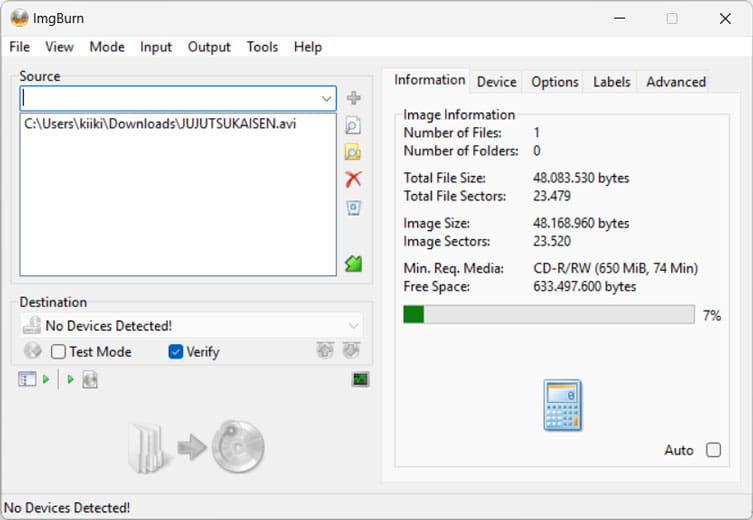Click the recycle bin clear list icon

[x=353, y=208]
